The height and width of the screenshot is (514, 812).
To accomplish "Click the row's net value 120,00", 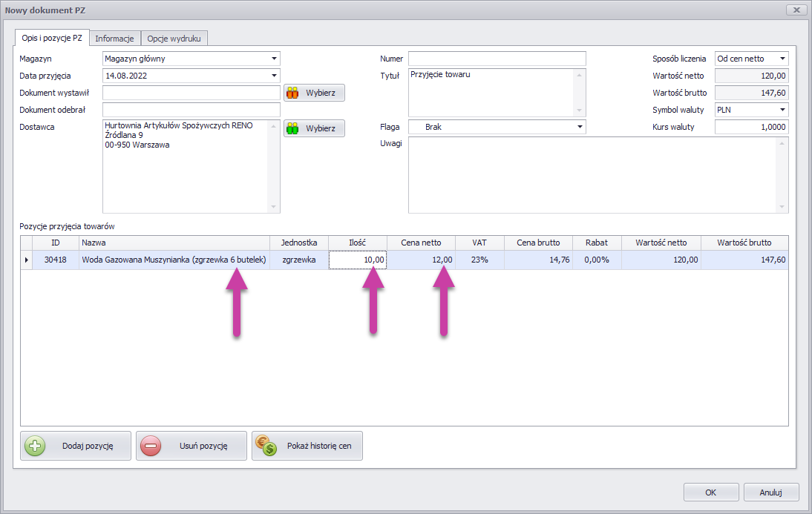I will pos(661,260).
